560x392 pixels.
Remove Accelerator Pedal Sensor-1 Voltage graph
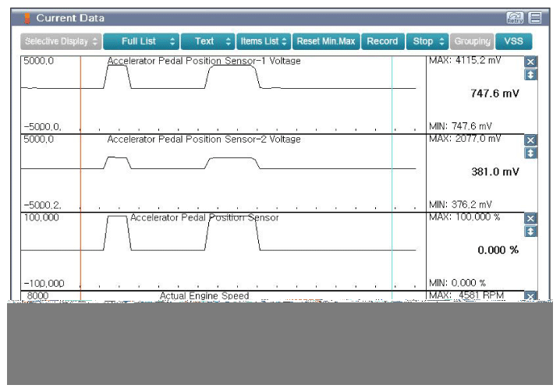tap(531, 62)
